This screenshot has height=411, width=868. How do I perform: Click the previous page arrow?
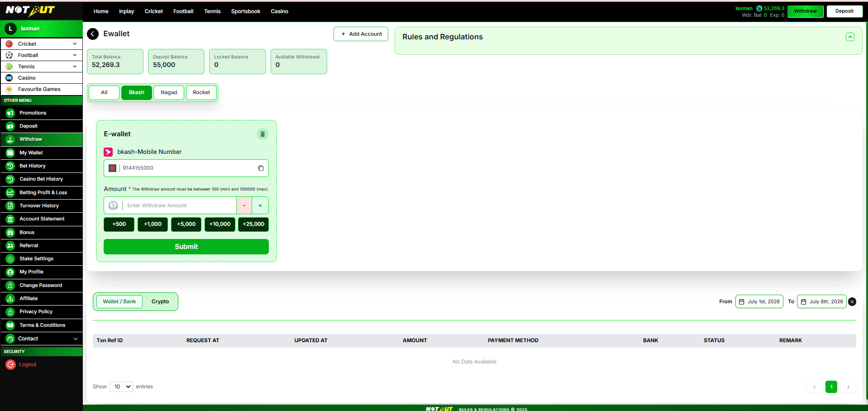814,387
